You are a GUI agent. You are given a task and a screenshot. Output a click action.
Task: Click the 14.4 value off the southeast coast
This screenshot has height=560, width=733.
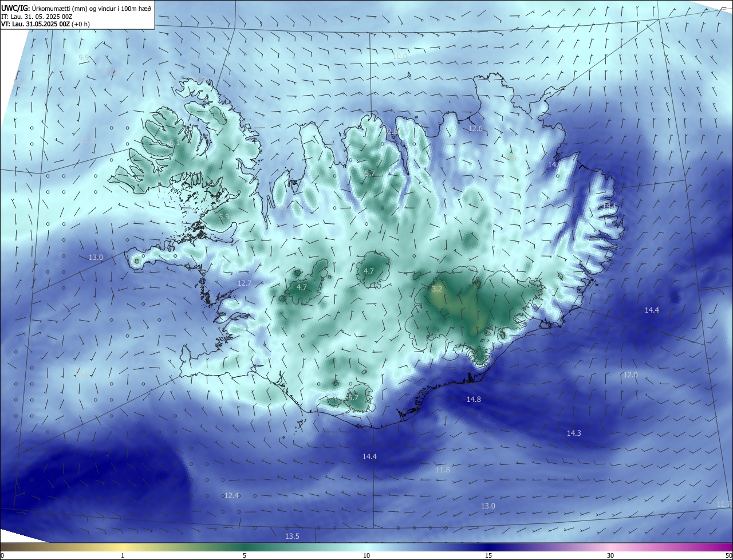click(x=652, y=310)
